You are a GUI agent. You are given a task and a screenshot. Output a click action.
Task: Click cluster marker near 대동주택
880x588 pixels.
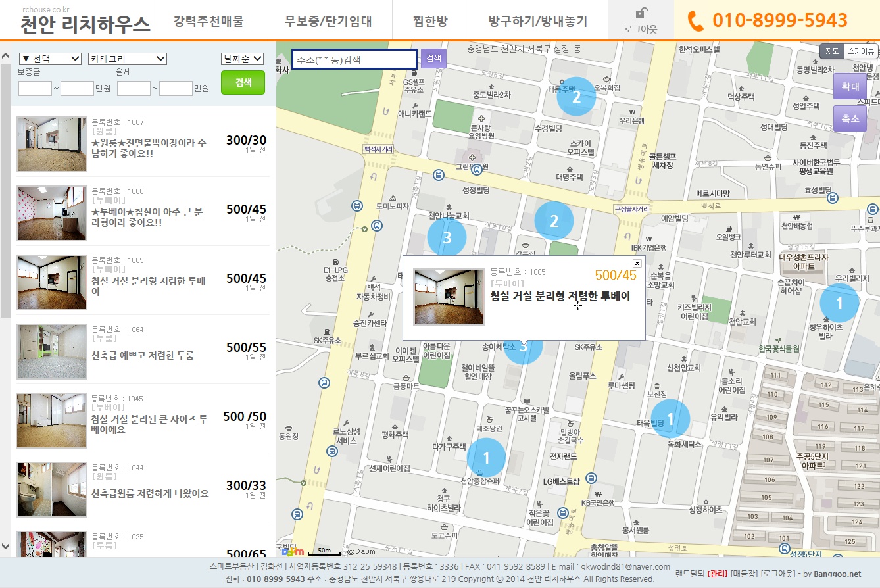(x=576, y=97)
